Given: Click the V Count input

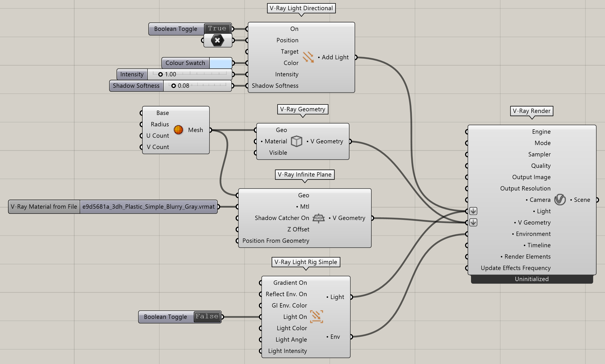Looking at the screenshot, I should pyautogui.click(x=158, y=147).
